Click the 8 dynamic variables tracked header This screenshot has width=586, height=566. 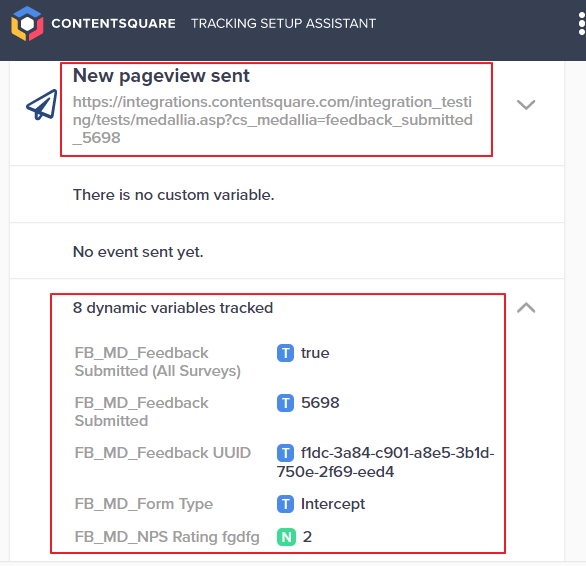tap(173, 308)
